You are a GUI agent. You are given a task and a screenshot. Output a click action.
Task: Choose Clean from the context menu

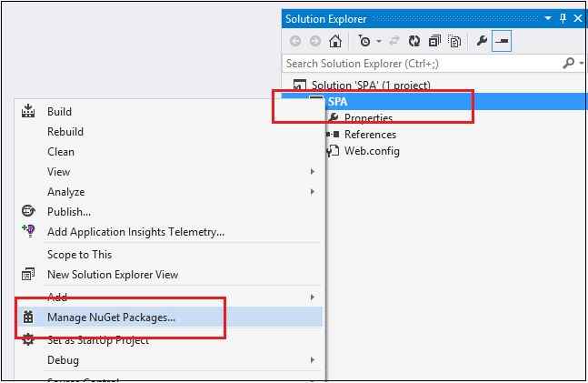pyautogui.click(x=61, y=152)
